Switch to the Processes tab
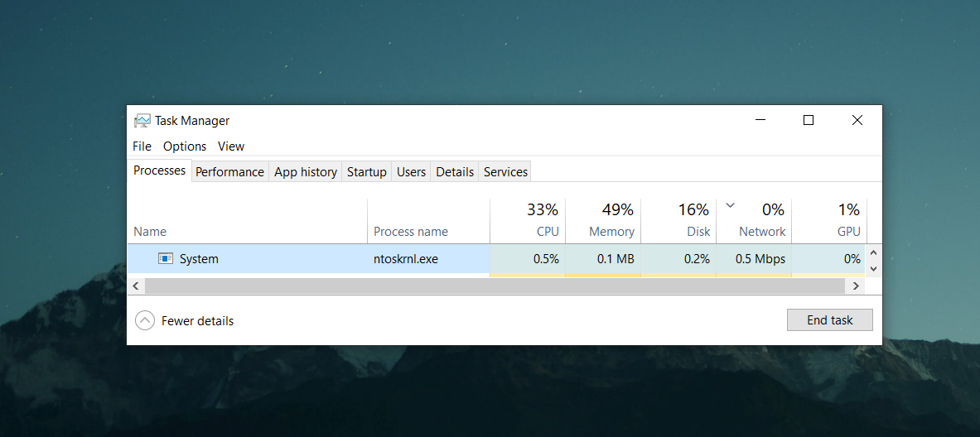This screenshot has height=437, width=980. click(x=160, y=170)
